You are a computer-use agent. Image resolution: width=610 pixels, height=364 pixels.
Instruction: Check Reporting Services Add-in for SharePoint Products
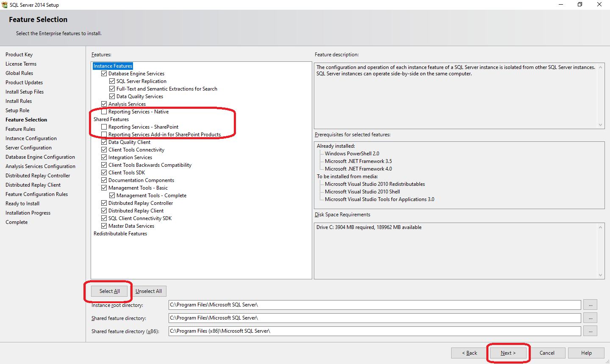(104, 135)
